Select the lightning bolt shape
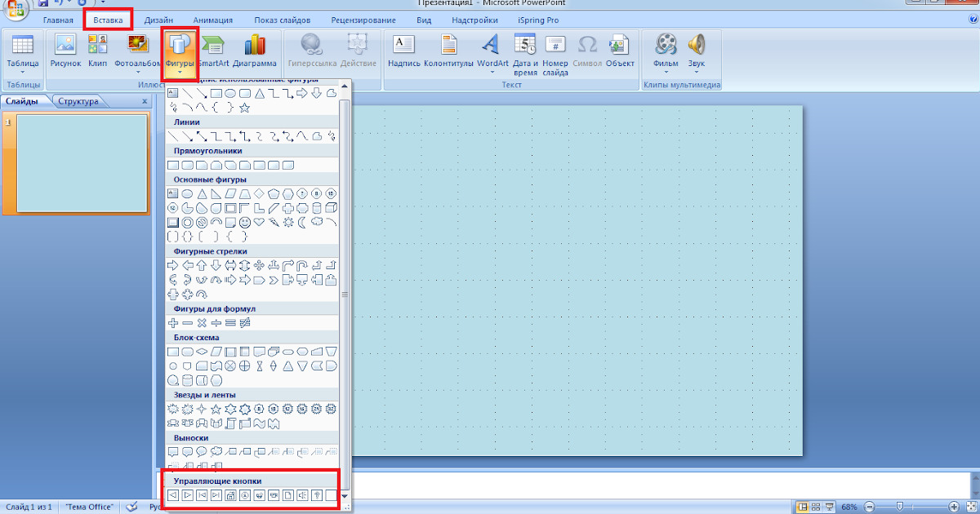 point(274,222)
